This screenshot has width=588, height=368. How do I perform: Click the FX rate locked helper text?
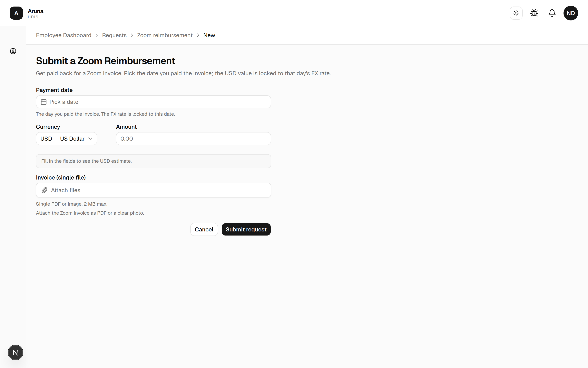[x=105, y=114]
